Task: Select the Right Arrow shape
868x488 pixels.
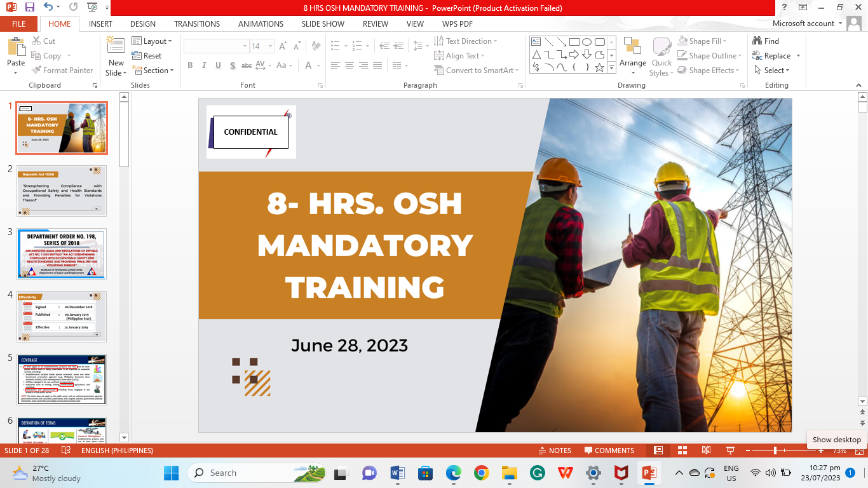Action: pyautogui.click(x=574, y=55)
